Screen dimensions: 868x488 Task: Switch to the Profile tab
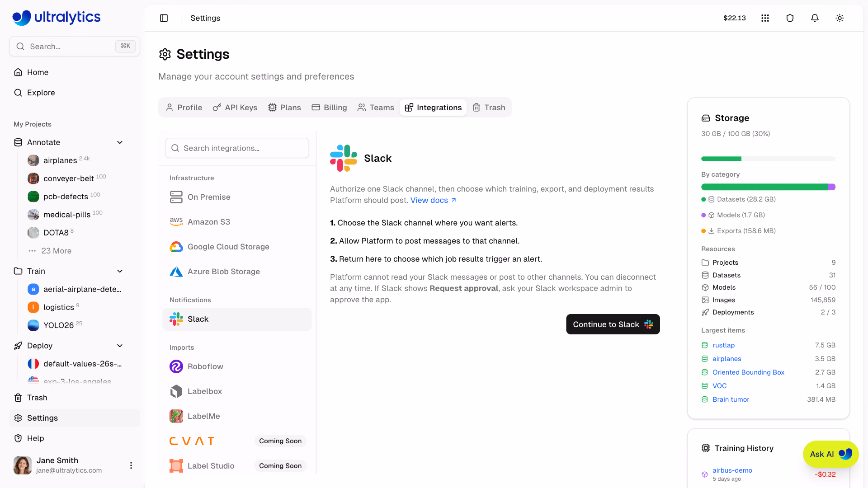point(184,108)
